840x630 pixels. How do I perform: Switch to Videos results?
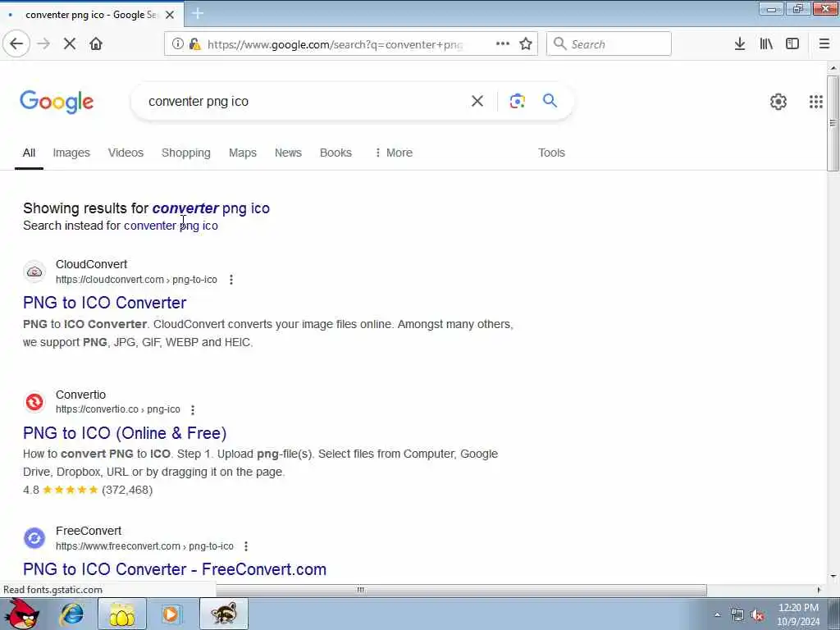126,153
